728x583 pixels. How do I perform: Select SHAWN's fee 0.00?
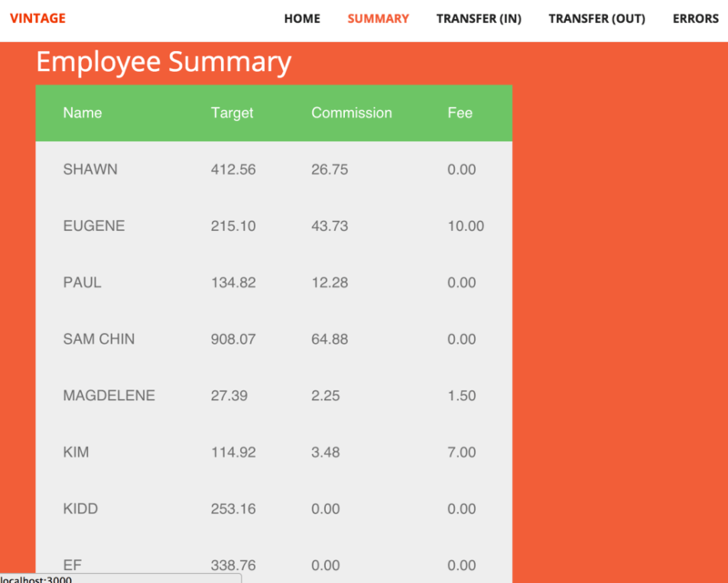click(x=461, y=169)
